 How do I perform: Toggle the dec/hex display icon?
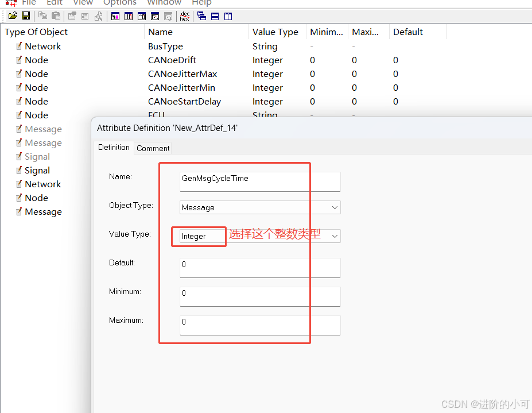[x=185, y=16]
